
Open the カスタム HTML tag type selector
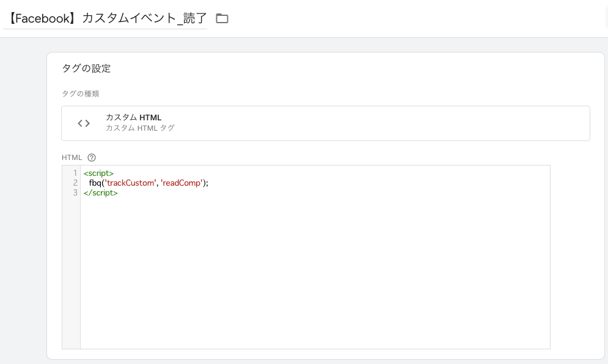pyautogui.click(x=325, y=123)
